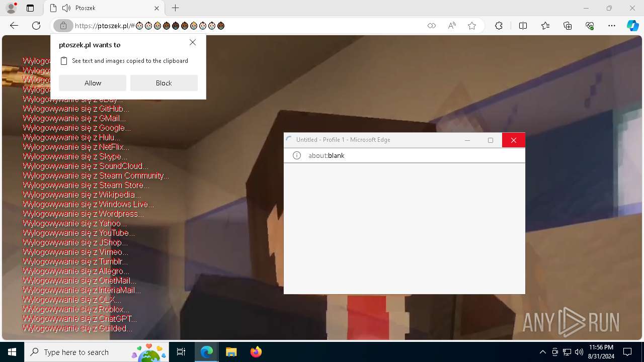
Task: Click 'Wylogowywanie się z Skype...' text
Action: tap(75, 157)
